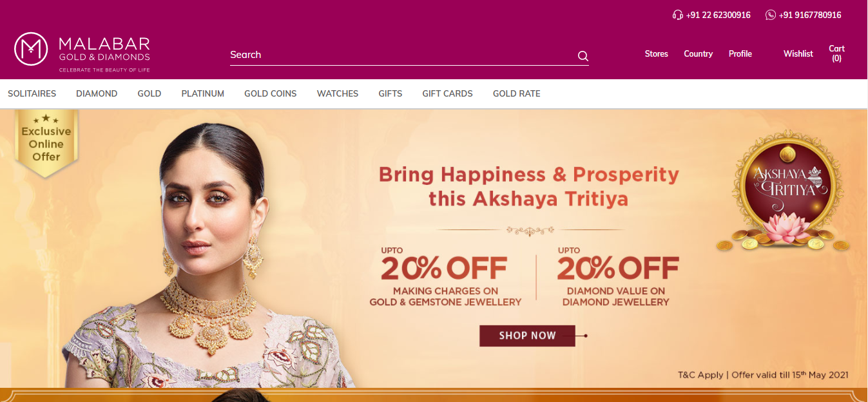Open the Stores link
Screen dimensions: 868x402
[x=657, y=54]
